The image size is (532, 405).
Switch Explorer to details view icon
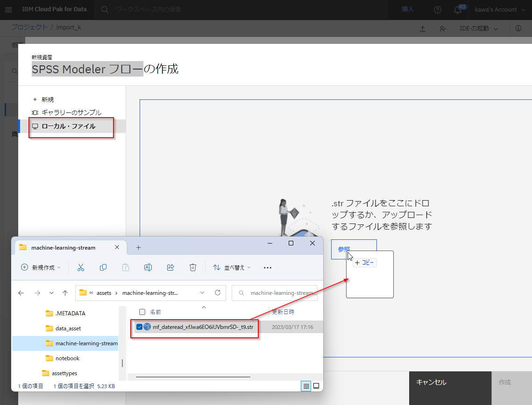(x=306, y=386)
